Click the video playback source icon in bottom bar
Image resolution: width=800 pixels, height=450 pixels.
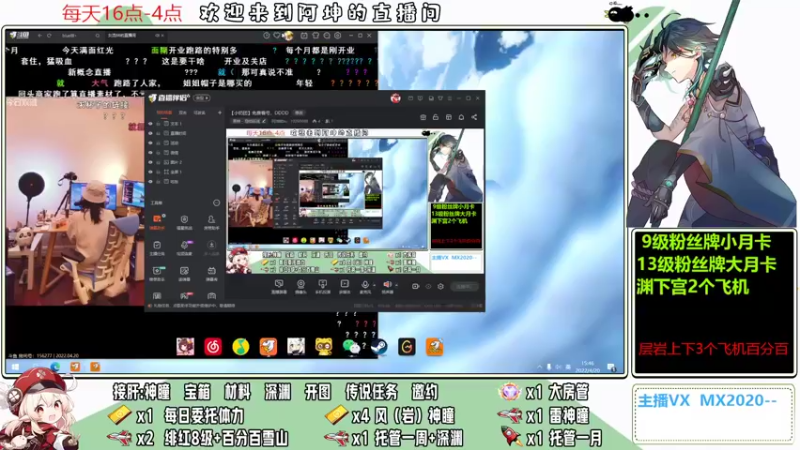click(344, 285)
